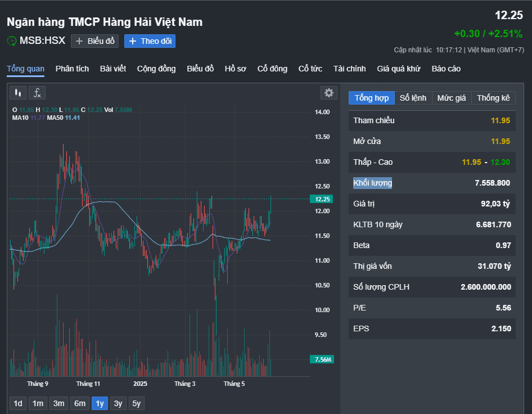Click the Beta value 0.97
The width and height of the screenshot is (532, 414).
(x=503, y=245)
